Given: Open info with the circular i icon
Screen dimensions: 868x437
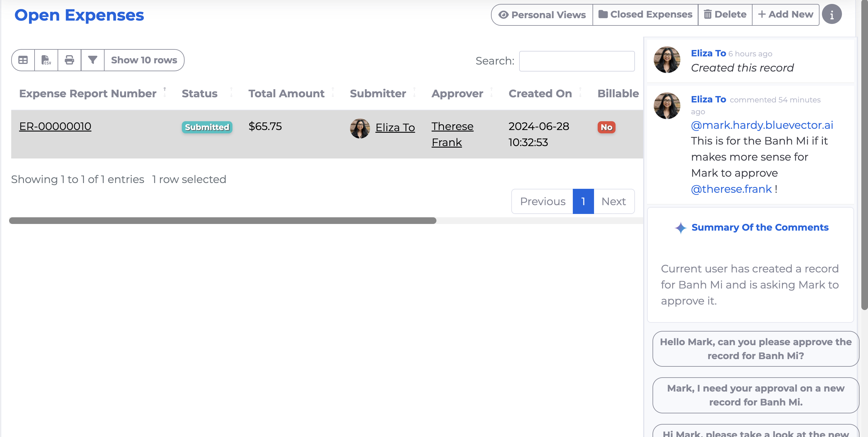Looking at the screenshot, I should click(x=832, y=14).
